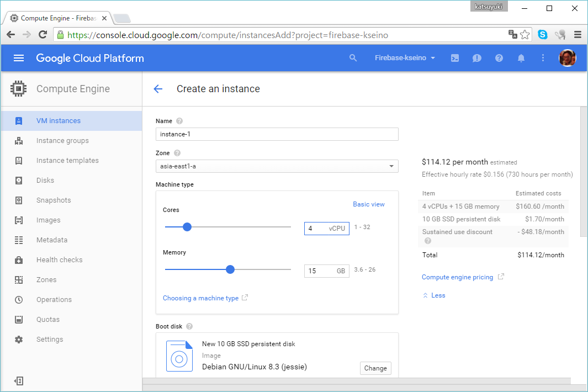Open Metadata in sidebar
This screenshot has height=392, width=588.
click(72, 240)
